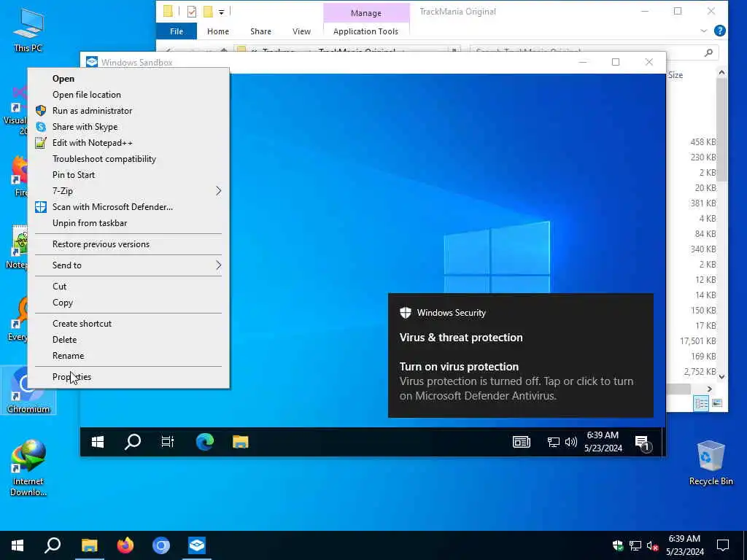Open File Explorer from host taskbar
This screenshot has height=560, width=747.
point(89,545)
